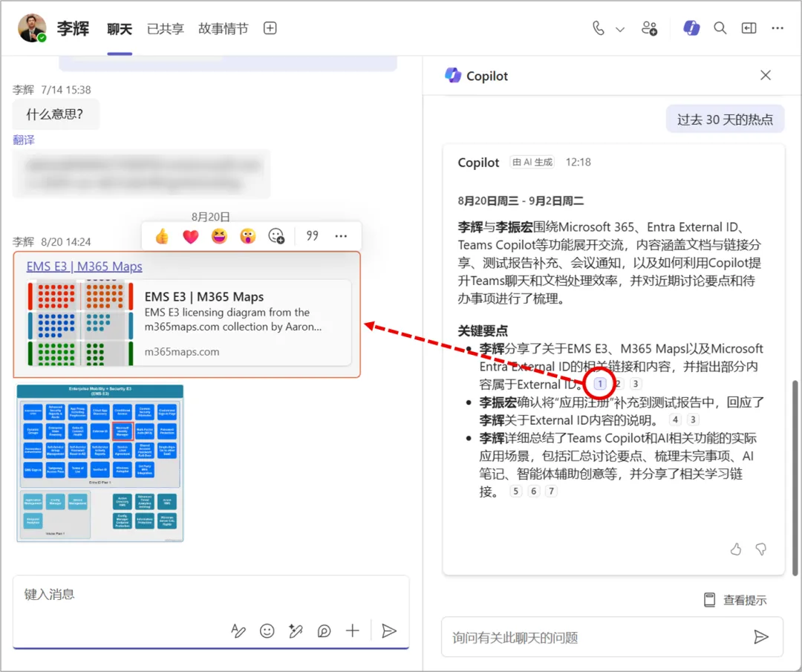Image resolution: width=802 pixels, height=672 pixels.
Task: Open citation reference 4
Action: 675,420
